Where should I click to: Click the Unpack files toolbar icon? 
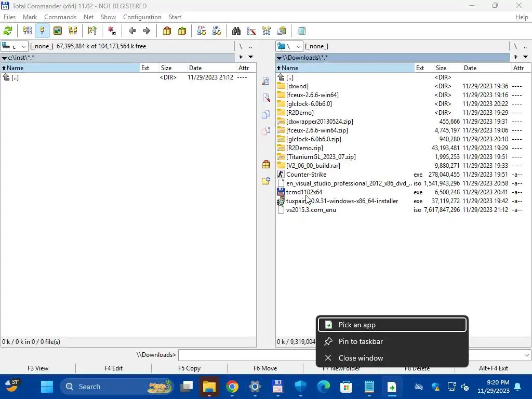click(x=182, y=31)
